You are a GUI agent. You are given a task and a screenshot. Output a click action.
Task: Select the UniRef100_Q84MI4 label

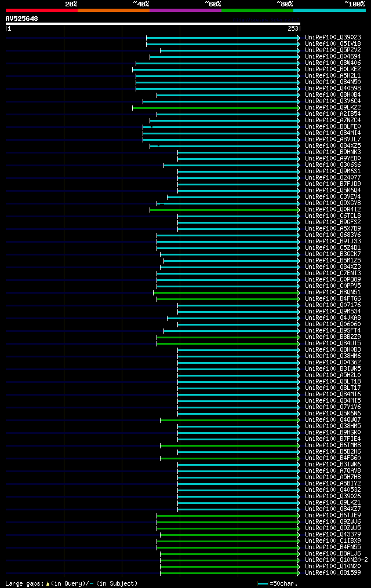coord(333,133)
